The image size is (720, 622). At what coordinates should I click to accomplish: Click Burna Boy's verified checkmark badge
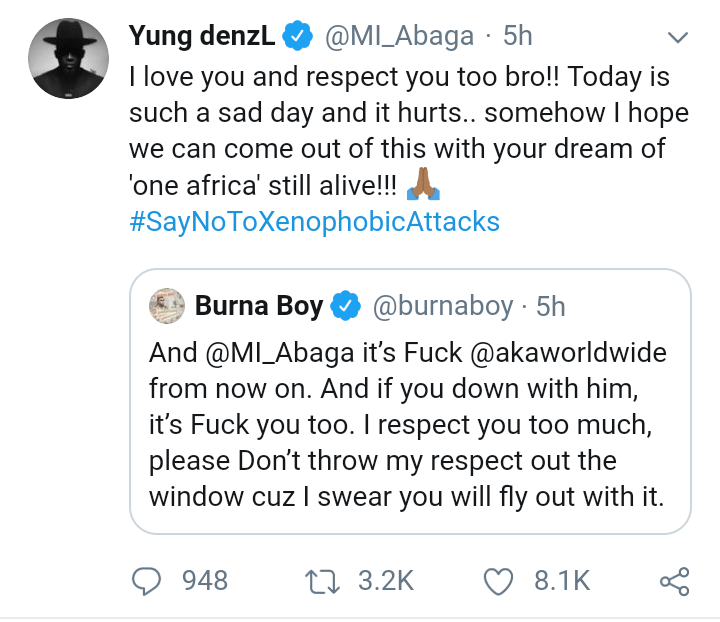coord(346,306)
